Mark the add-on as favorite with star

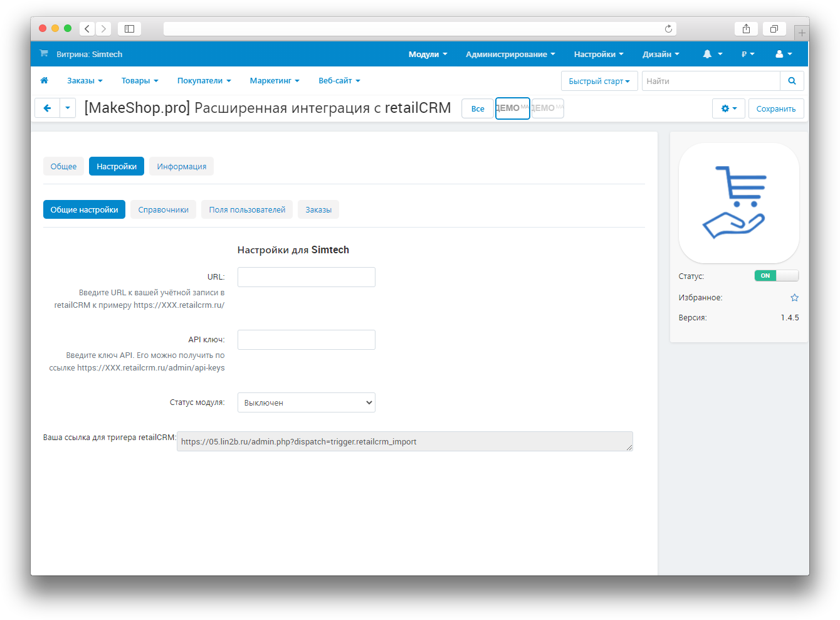pos(794,298)
